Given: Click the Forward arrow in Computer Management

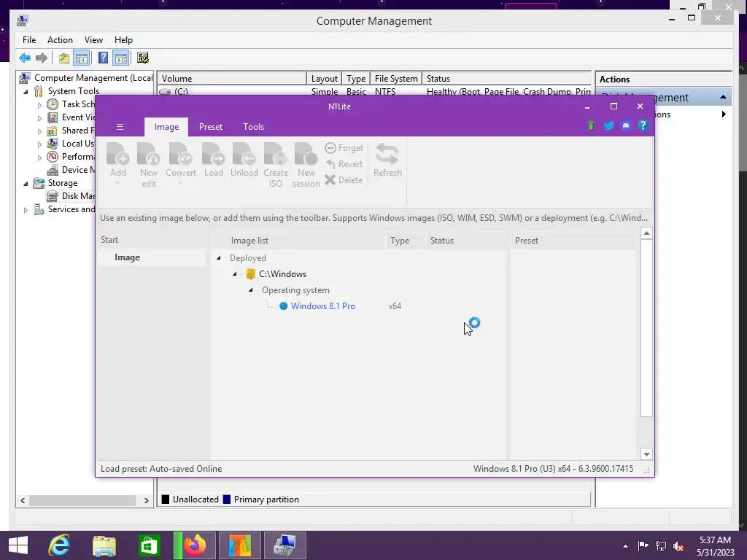Looking at the screenshot, I should click(x=42, y=58).
